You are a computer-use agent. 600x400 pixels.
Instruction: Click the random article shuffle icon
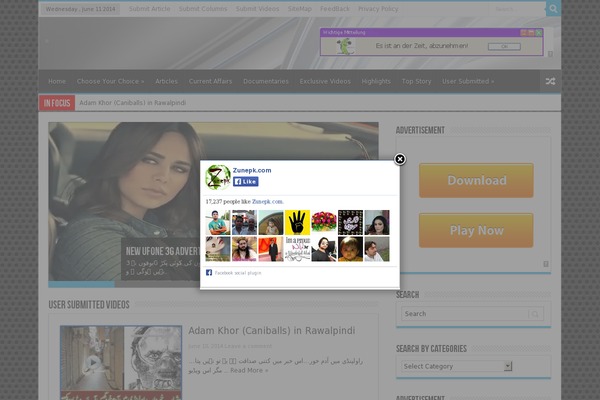[x=550, y=81]
